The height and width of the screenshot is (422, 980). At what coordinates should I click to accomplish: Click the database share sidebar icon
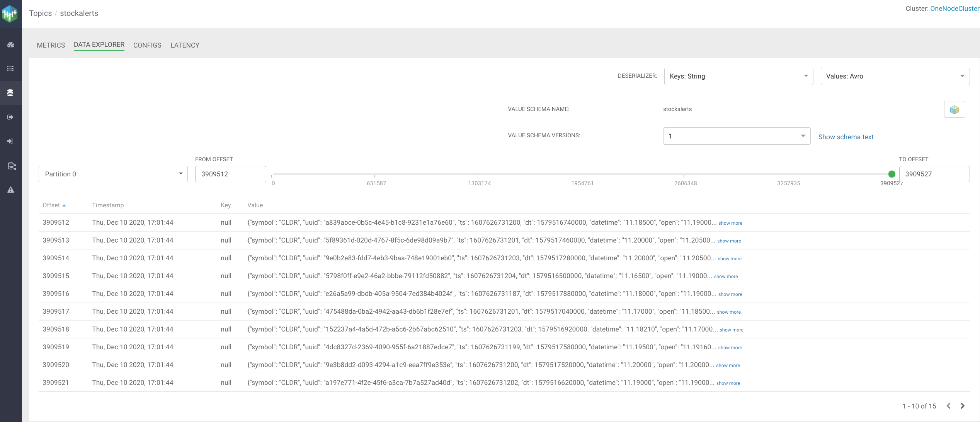12,166
